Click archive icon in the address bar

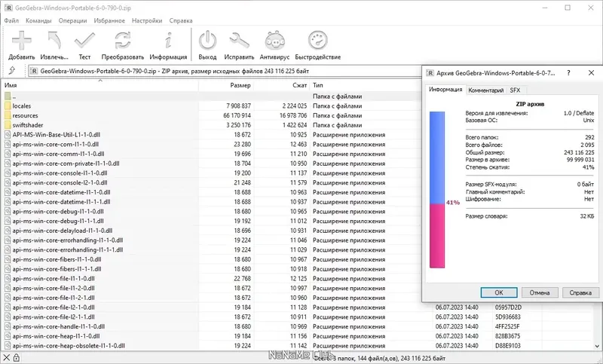click(34, 71)
